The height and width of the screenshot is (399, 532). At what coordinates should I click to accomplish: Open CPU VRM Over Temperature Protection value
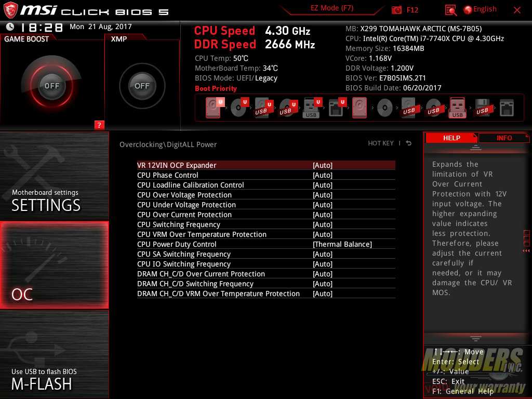323,234
